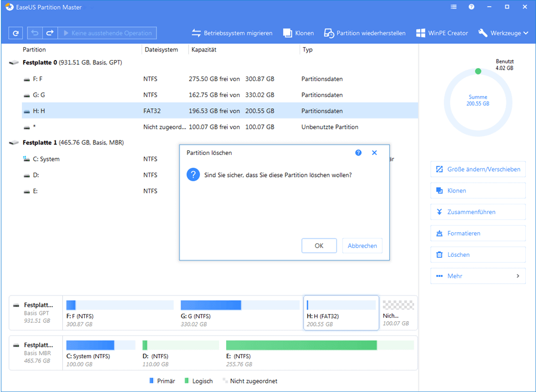The width and height of the screenshot is (536, 392).
Task: Open the Betriebssystem migrieren menu item
Action: point(239,33)
